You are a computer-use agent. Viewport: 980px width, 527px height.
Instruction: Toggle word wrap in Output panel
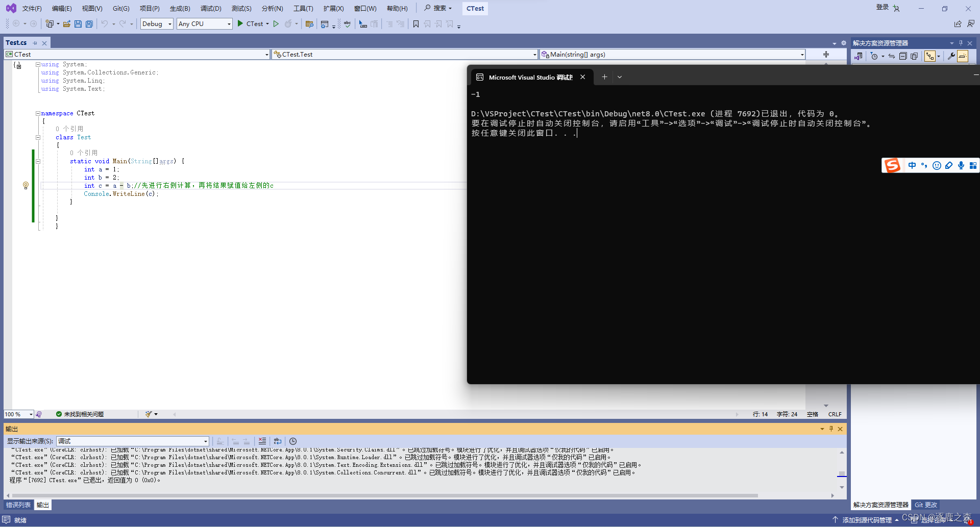point(278,441)
